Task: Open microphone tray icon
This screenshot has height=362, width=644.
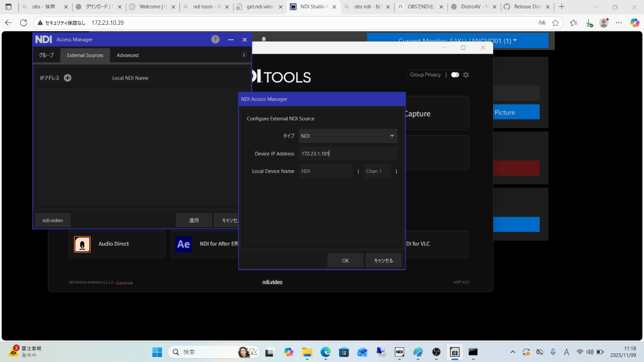Action: (x=553, y=352)
